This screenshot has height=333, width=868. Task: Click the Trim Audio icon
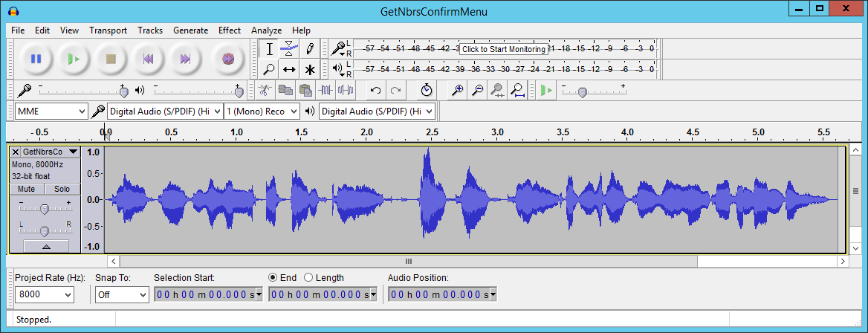[x=325, y=90]
